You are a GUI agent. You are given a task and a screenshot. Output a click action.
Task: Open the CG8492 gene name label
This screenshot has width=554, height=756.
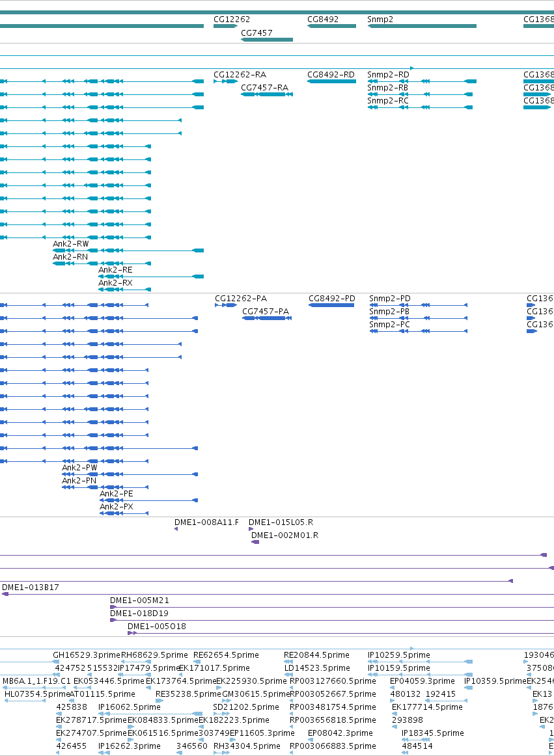point(323,20)
